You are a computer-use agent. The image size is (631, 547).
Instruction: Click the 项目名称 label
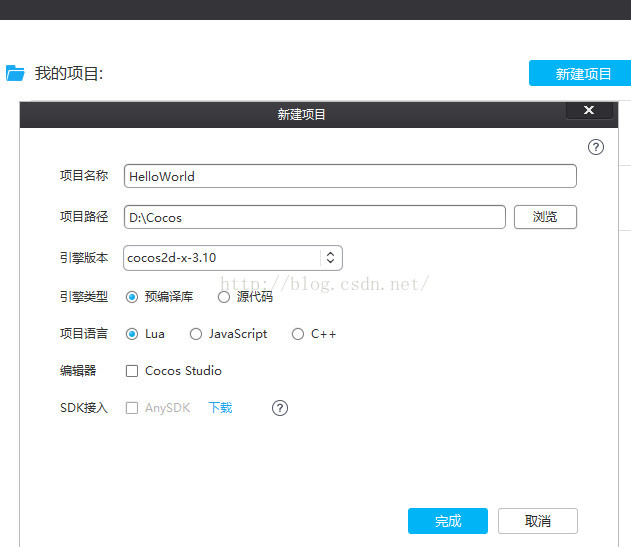84,176
